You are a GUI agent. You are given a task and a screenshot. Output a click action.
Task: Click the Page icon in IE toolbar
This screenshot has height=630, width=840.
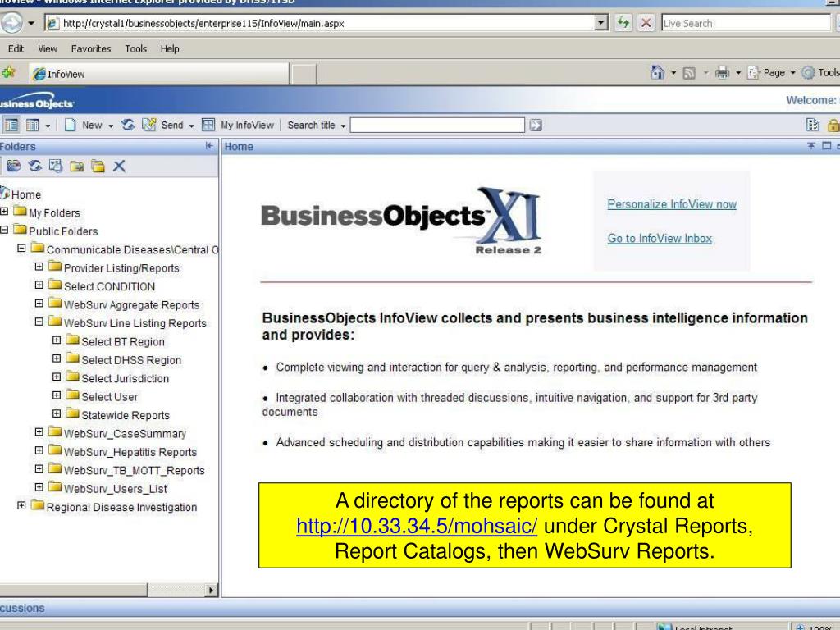pos(754,72)
